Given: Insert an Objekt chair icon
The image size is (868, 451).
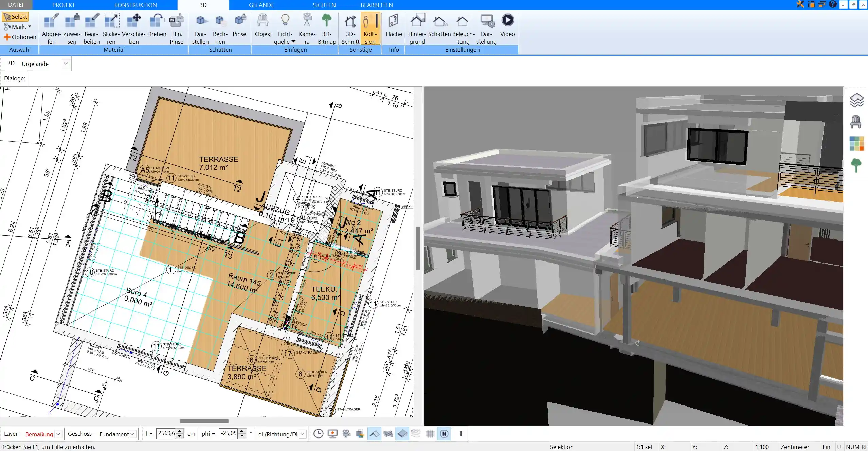Looking at the screenshot, I should 263,25.
